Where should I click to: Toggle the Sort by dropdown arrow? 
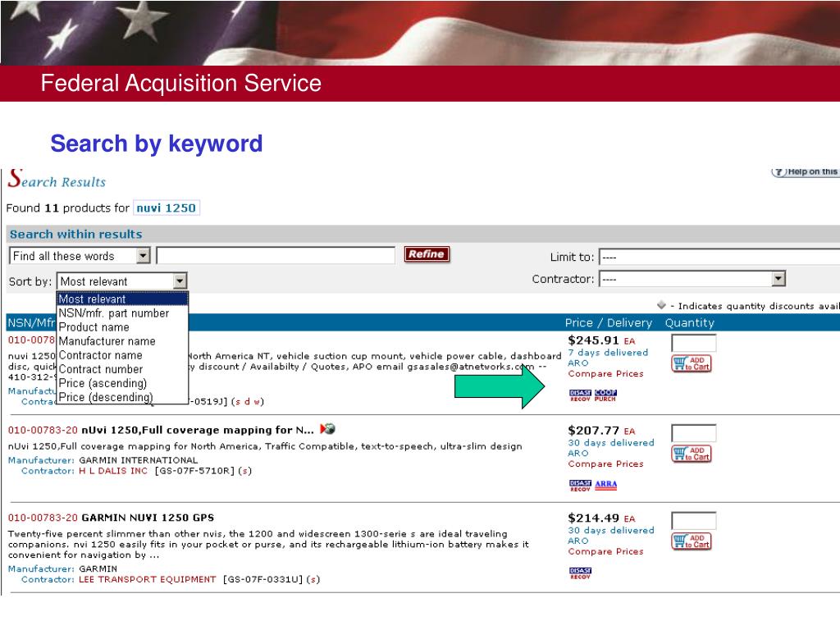pos(180,281)
